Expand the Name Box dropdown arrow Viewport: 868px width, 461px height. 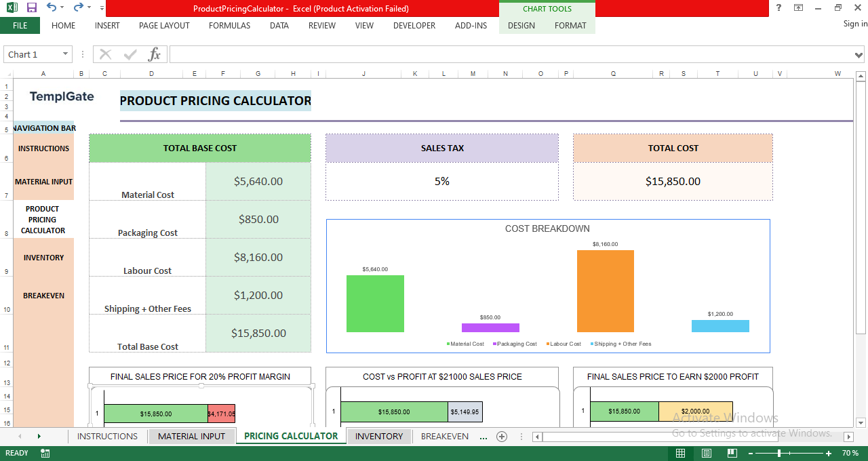point(66,54)
